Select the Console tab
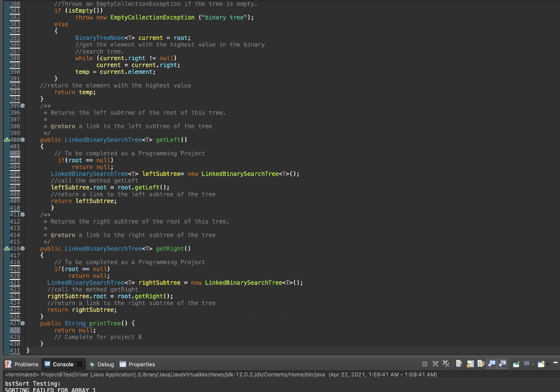Screen dimensions: 560x392 point(63,364)
